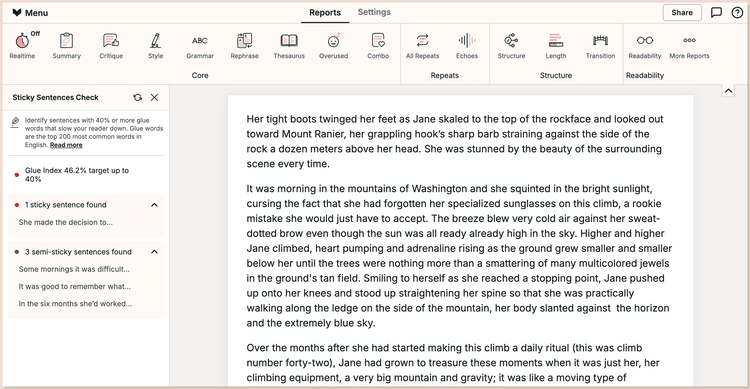Switch to the Settings tab
750x389 pixels.
374,12
